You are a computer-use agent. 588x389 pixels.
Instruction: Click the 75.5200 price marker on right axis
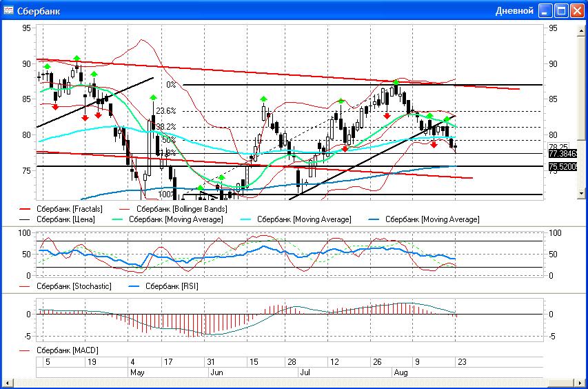point(562,166)
